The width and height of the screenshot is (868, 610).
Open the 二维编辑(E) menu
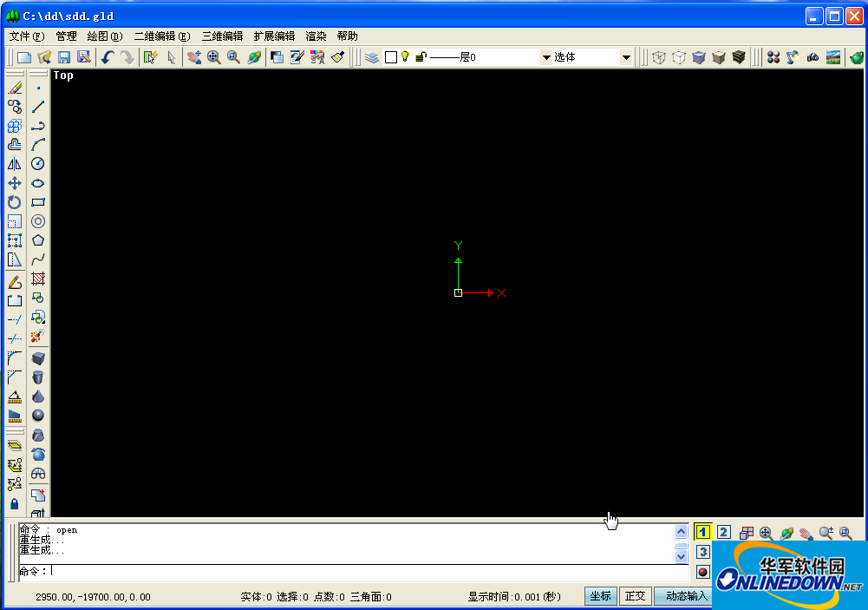162,36
